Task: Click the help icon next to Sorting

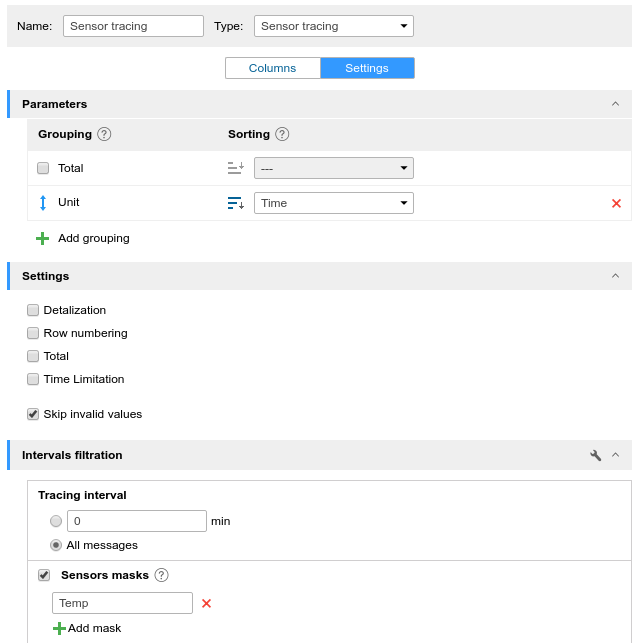Action: (282, 134)
